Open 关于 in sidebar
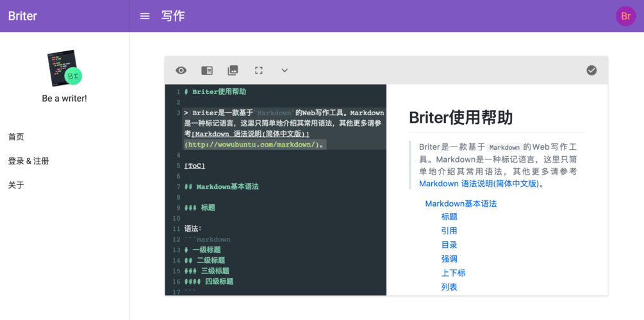Viewport: 644px width, 320px height. pyautogui.click(x=16, y=185)
